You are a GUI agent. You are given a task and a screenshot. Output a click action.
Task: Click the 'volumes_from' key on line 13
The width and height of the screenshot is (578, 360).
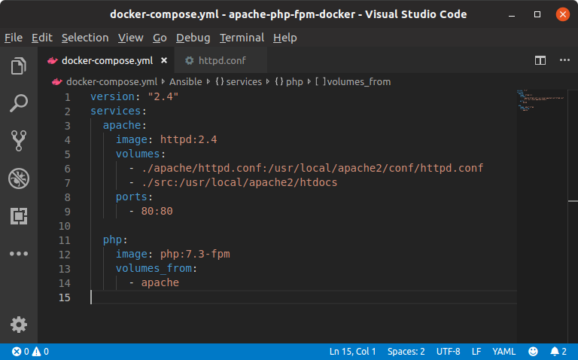(153, 268)
